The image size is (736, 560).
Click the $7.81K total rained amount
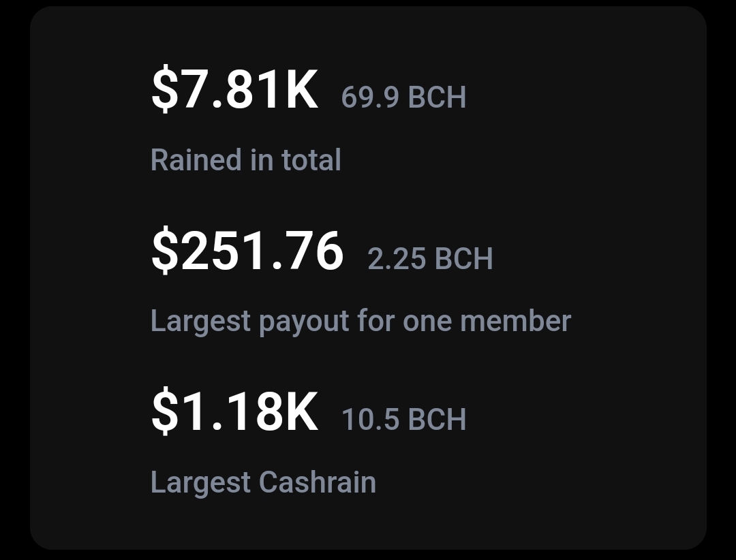click(x=234, y=89)
